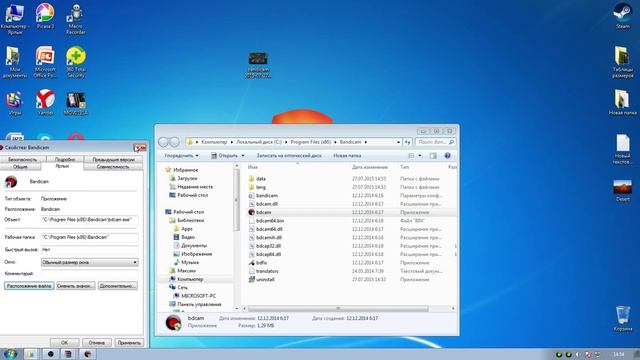Viewport: 640px width, 360px height.
Task: Click into the Объект path field
Action: 89,220
